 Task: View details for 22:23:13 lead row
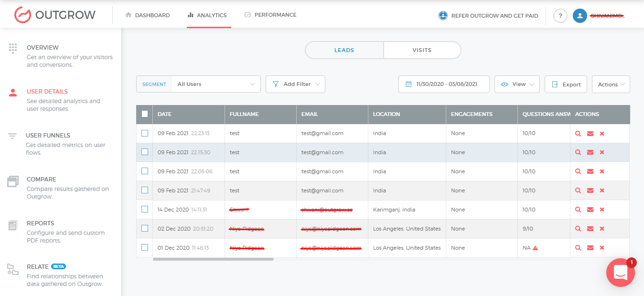pos(578,134)
